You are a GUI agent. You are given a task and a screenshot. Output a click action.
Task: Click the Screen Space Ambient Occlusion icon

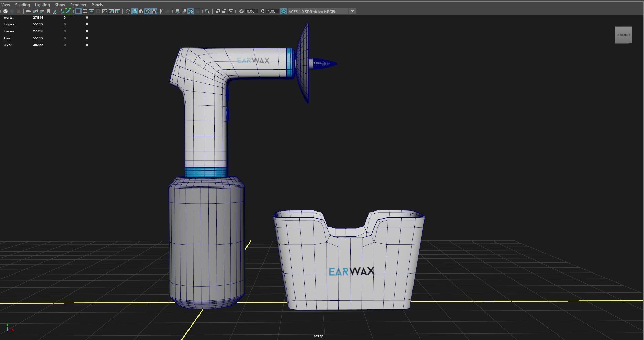[178, 11]
